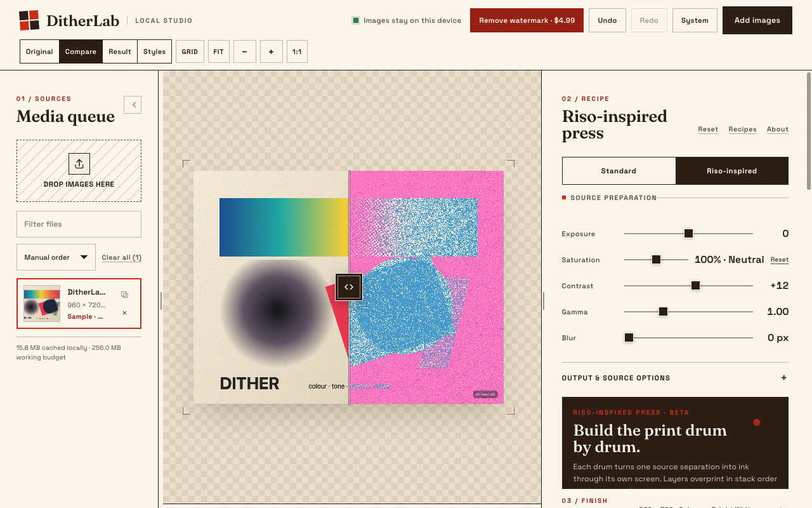
Task: Switch to the Result view tab
Action: [120, 52]
